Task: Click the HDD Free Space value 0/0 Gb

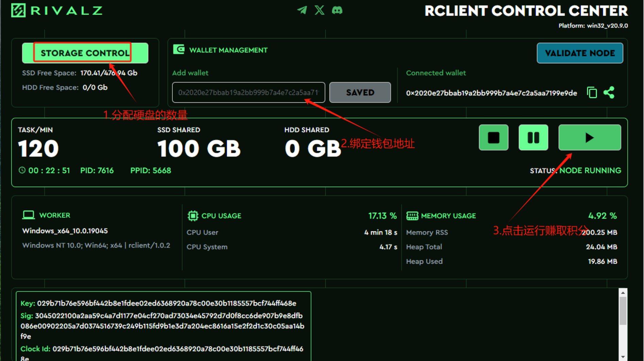Action: [95, 87]
